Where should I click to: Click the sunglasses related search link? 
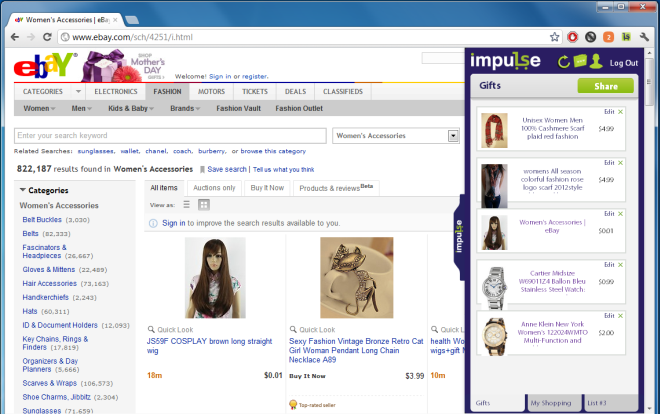click(96, 151)
